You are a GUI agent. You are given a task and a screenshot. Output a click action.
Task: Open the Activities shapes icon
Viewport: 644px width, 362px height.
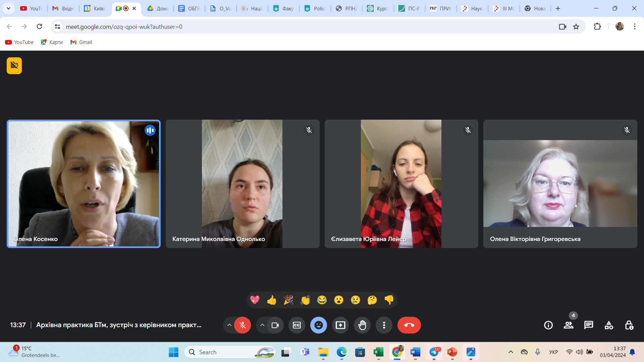[x=609, y=325]
